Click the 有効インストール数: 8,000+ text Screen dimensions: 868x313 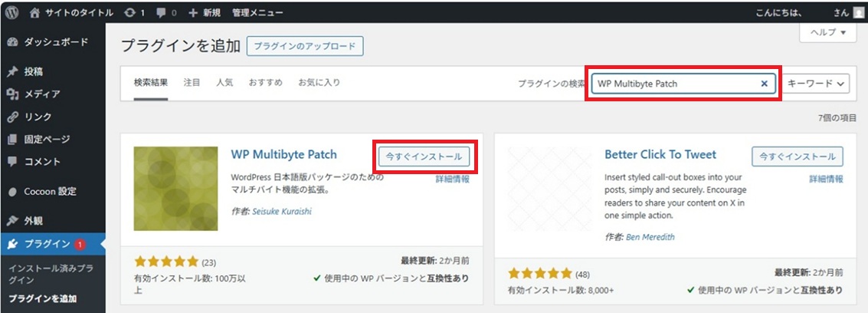tap(561, 290)
